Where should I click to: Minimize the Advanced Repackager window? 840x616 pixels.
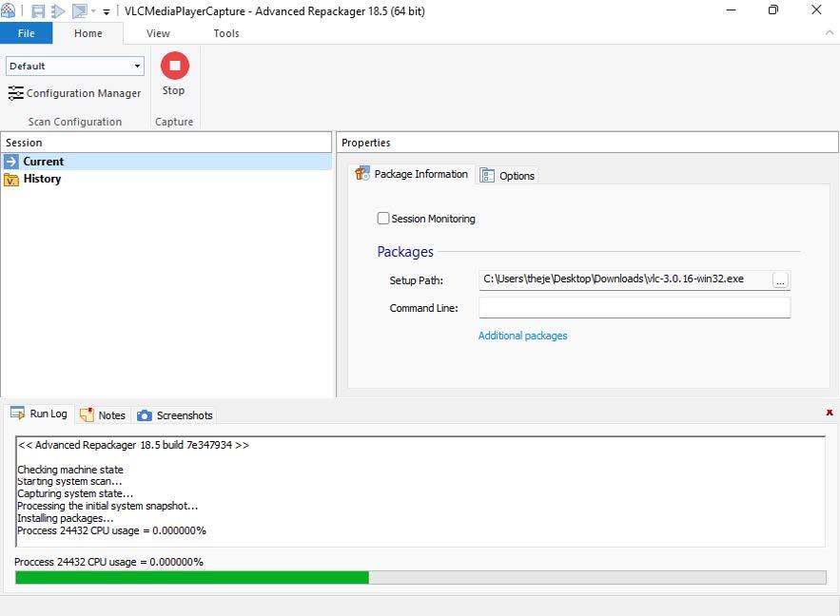point(732,10)
